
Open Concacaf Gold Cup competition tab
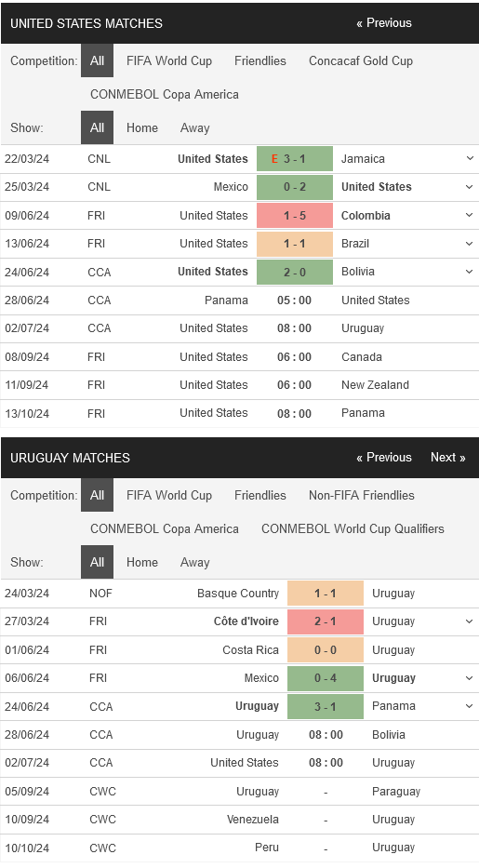click(x=361, y=60)
